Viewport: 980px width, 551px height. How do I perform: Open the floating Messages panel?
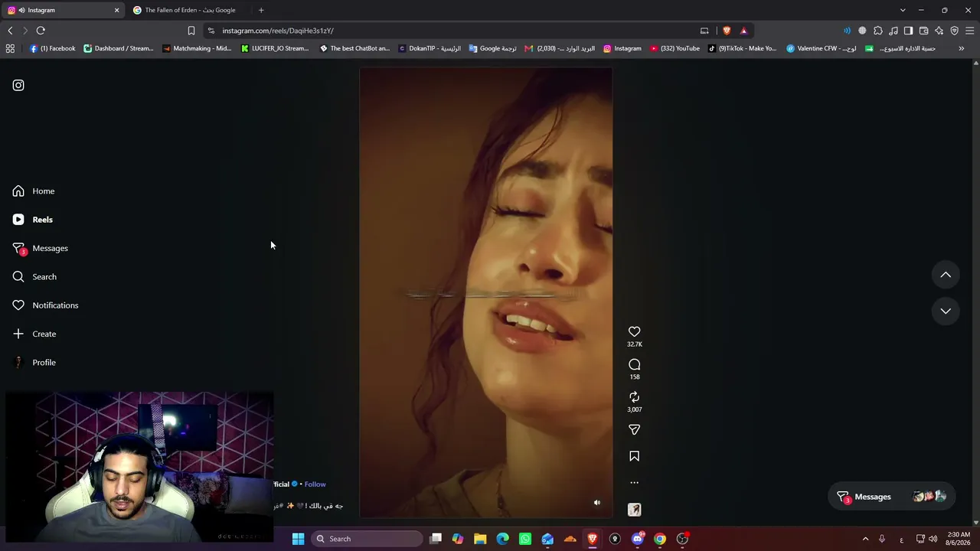[x=892, y=497]
